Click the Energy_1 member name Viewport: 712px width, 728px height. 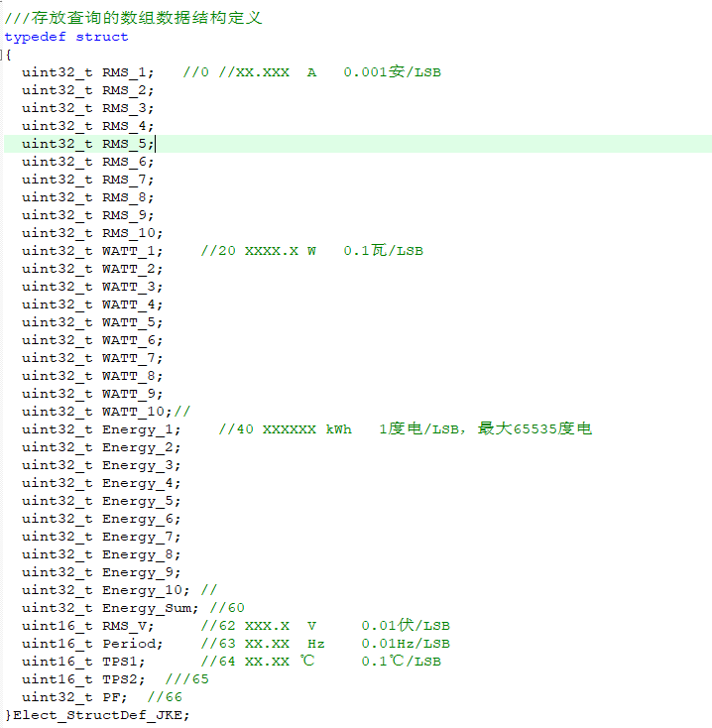(x=142, y=429)
